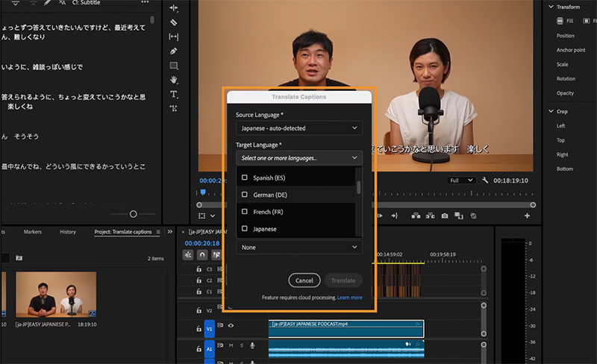
Task: Collapse the Crop section
Action: point(551,111)
